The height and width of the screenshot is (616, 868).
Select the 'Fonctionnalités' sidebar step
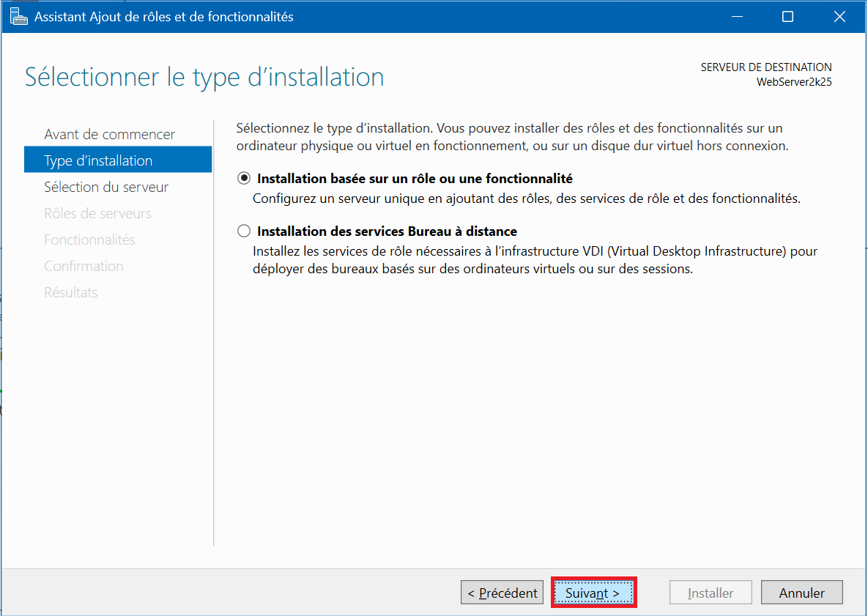pos(89,240)
